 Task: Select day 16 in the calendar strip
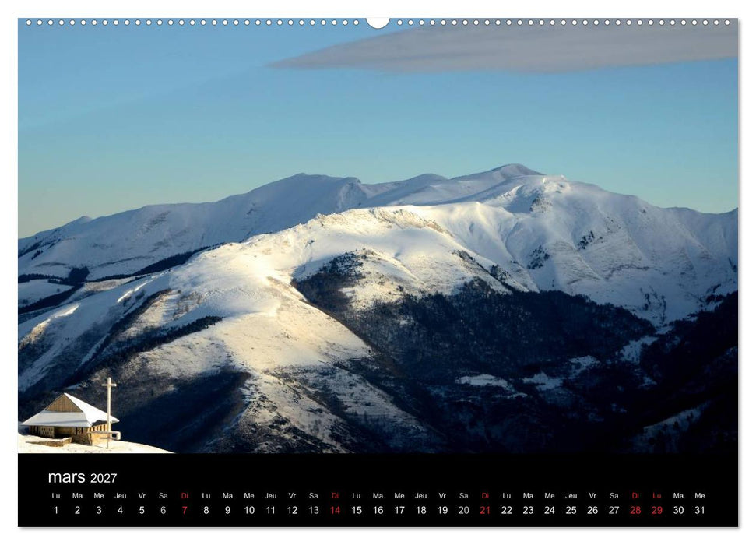click(x=378, y=510)
